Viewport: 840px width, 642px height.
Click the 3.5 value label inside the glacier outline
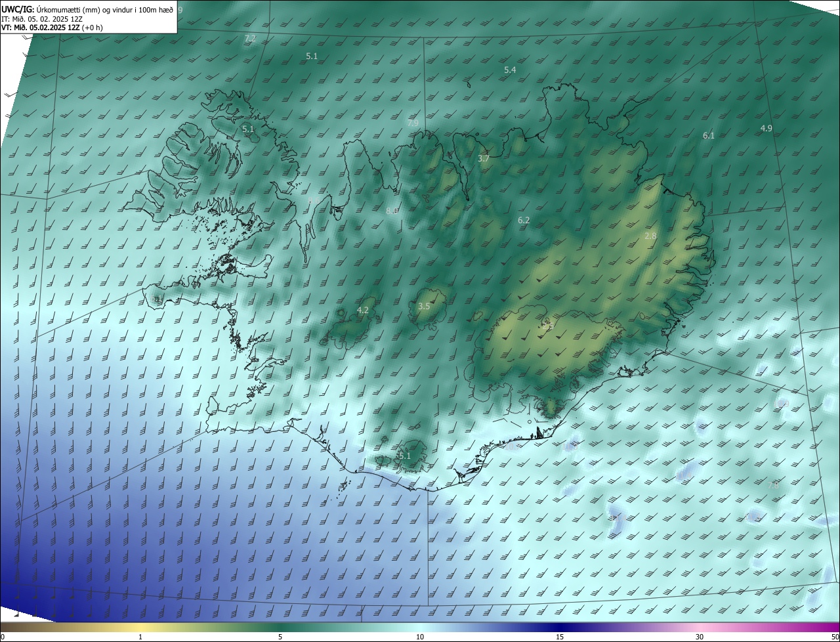pyautogui.click(x=424, y=306)
